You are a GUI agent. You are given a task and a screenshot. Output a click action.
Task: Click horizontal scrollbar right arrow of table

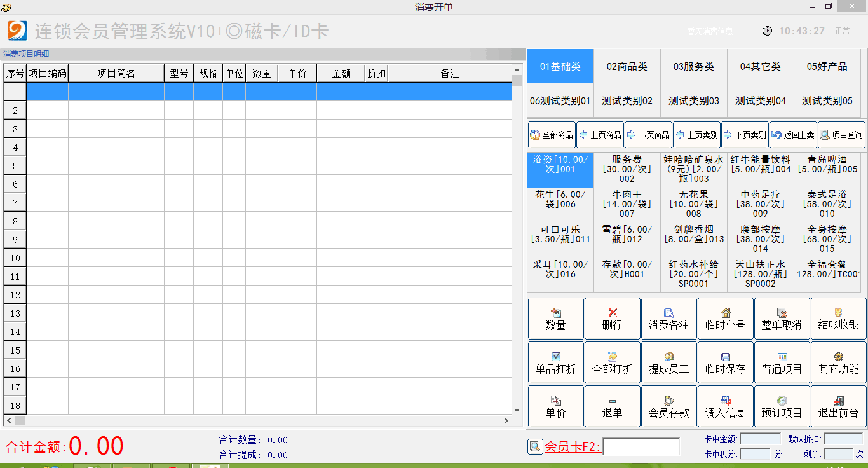coord(506,420)
